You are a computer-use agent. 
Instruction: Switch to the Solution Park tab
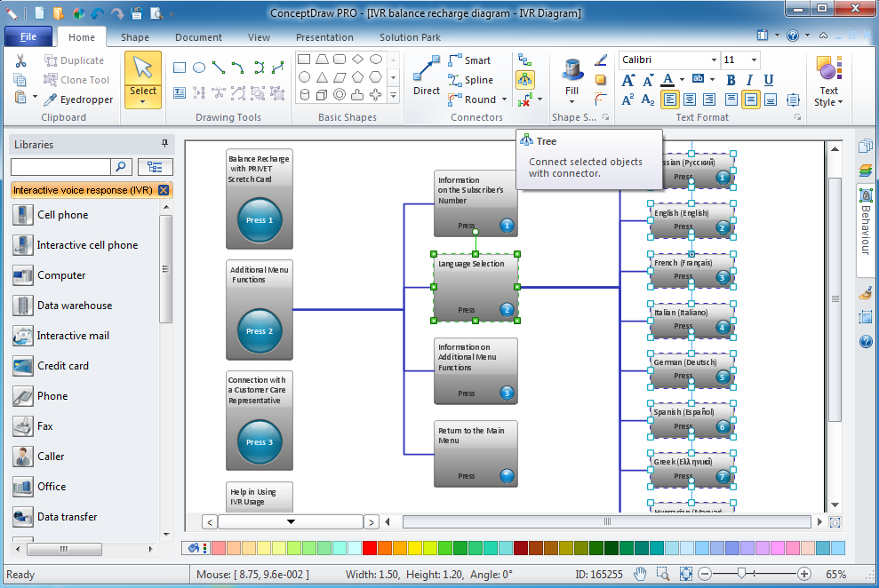click(410, 37)
